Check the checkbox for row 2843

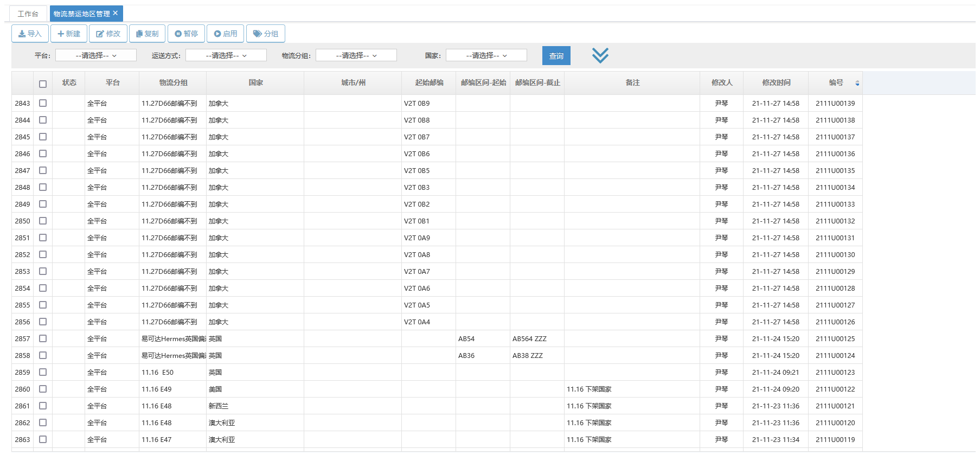point(43,103)
